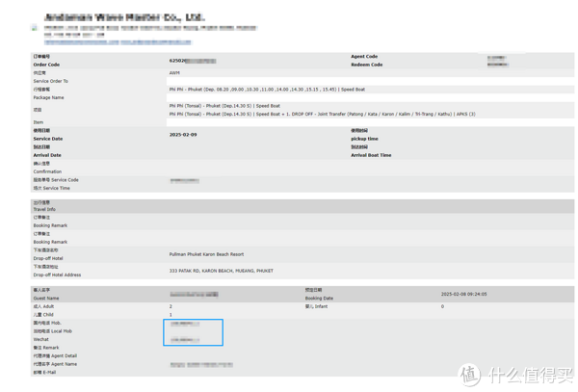
Task: Select the "Drop-off Hotel Address" label
Action: point(57,274)
